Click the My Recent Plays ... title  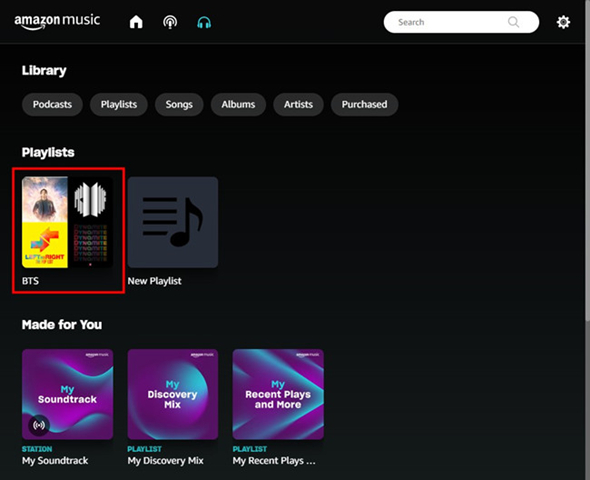tap(274, 460)
